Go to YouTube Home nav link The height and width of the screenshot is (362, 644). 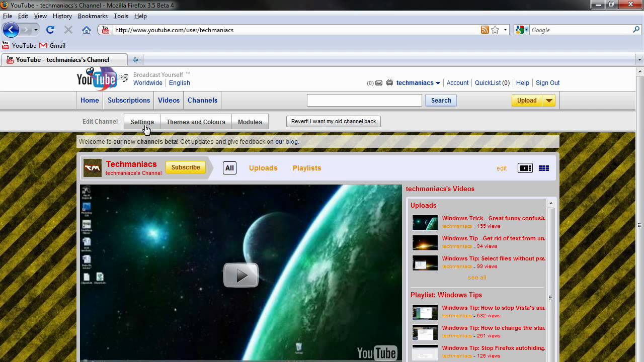click(90, 100)
